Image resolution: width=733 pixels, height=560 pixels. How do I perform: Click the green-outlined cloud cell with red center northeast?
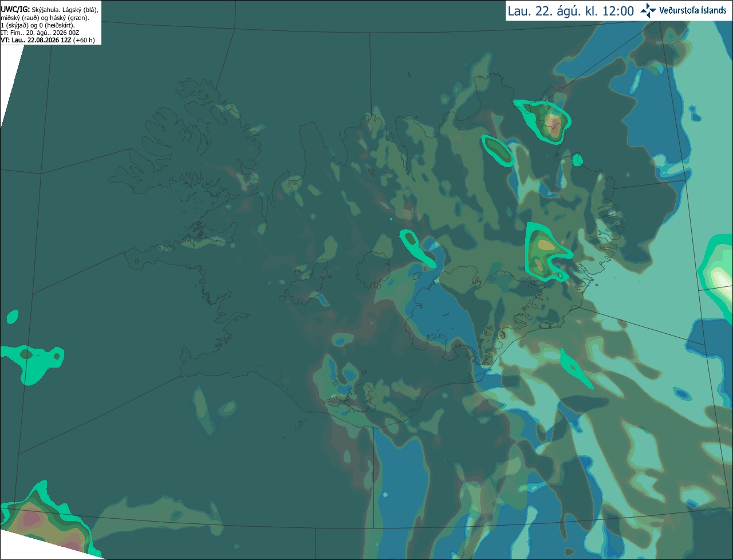[543, 121]
